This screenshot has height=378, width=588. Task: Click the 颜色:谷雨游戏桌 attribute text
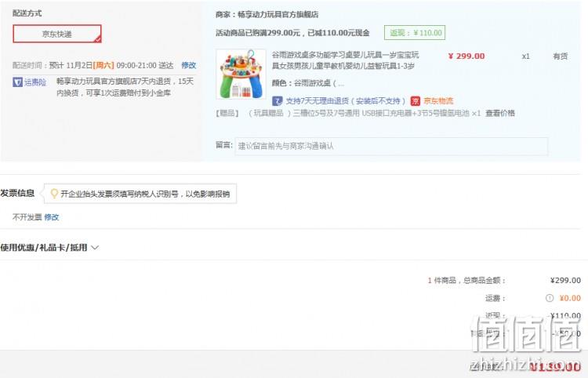[x=307, y=83]
